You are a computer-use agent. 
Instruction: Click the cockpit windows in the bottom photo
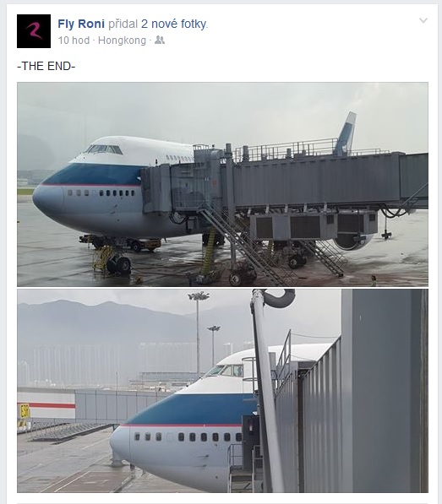pos(225,371)
